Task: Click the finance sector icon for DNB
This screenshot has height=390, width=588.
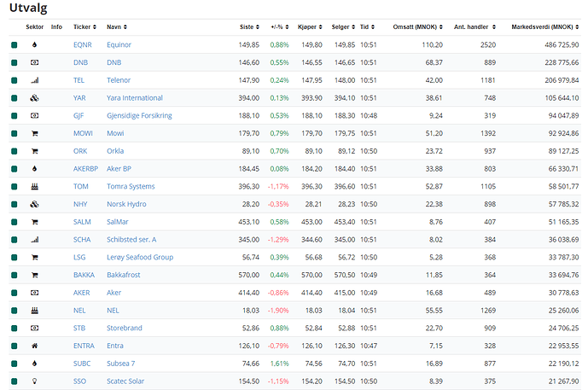Action: 35,62
